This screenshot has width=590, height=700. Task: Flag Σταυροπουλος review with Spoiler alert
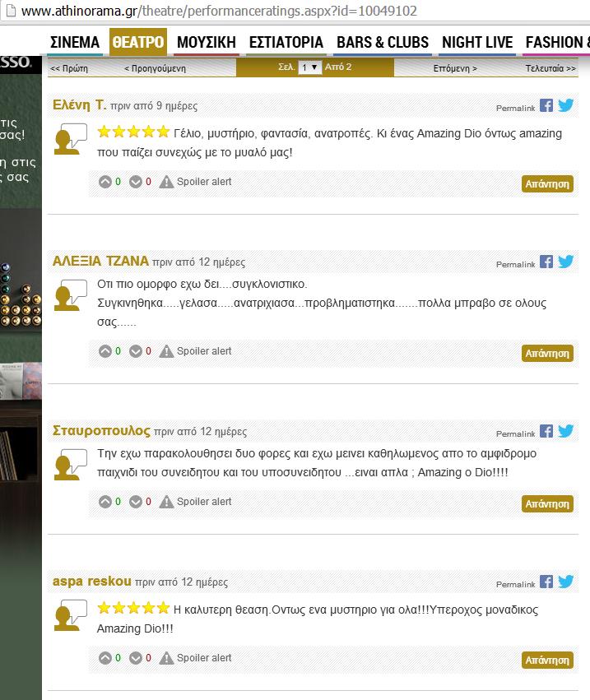(195, 502)
